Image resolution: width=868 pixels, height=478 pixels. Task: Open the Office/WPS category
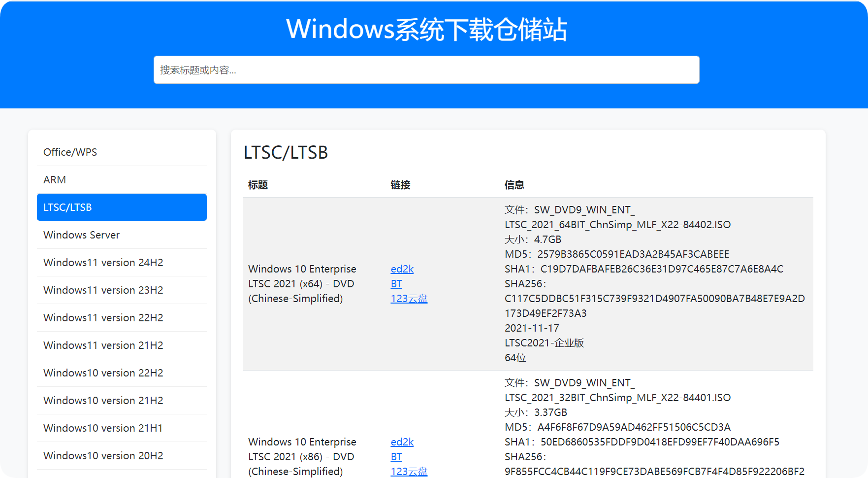(x=122, y=152)
